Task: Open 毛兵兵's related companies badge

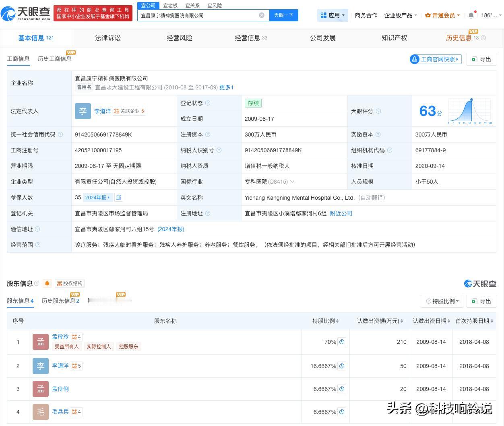Action: [x=76, y=412]
